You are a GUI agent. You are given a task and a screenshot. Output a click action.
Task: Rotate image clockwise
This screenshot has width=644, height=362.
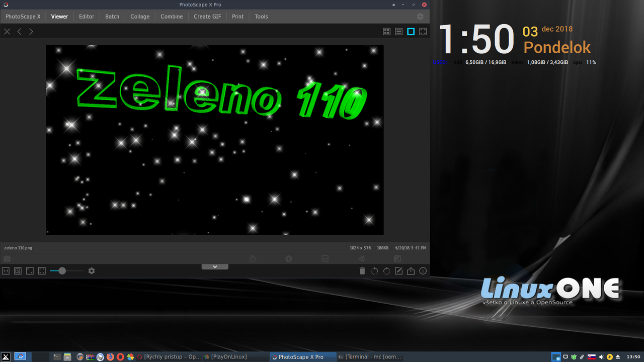[x=386, y=271]
